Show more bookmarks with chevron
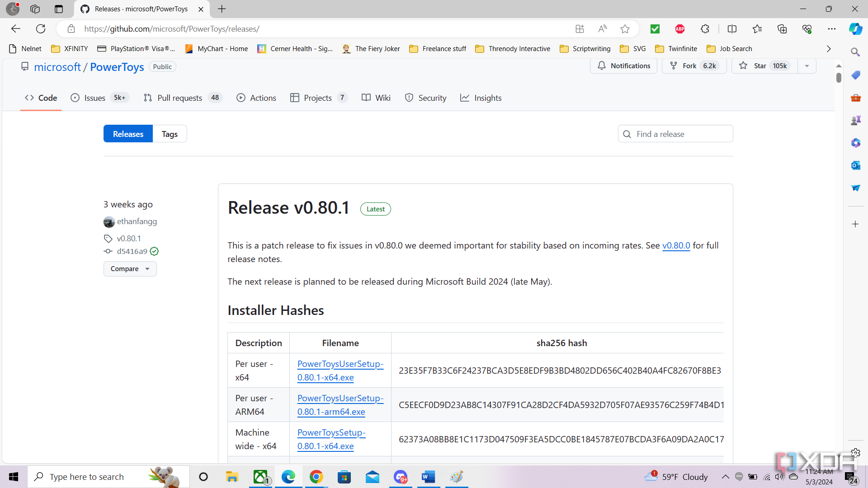868x488 pixels. pyautogui.click(x=829, y=49)
